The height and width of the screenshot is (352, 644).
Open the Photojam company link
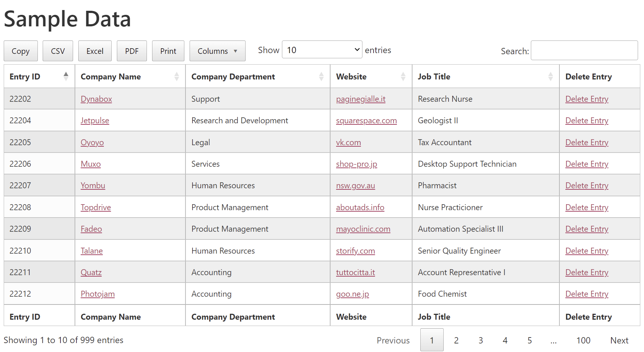tap(98, 294)
